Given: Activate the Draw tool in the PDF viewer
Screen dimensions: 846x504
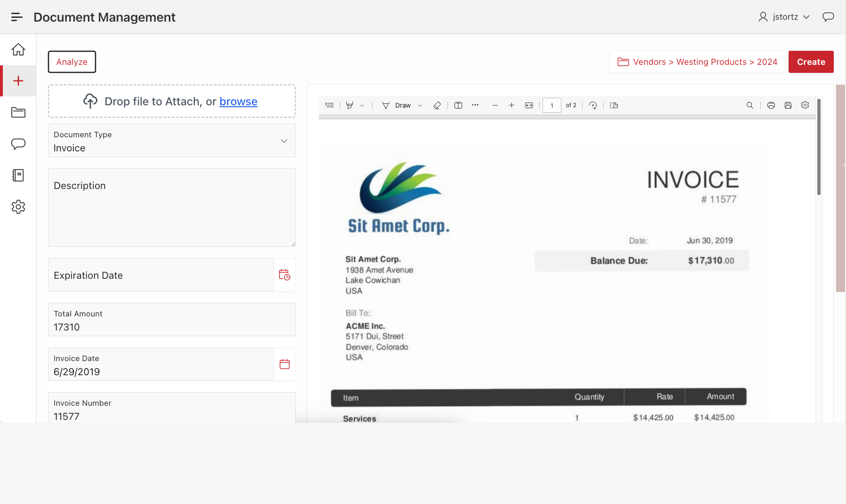Looking at the screenshot, I should click(397, 105).
